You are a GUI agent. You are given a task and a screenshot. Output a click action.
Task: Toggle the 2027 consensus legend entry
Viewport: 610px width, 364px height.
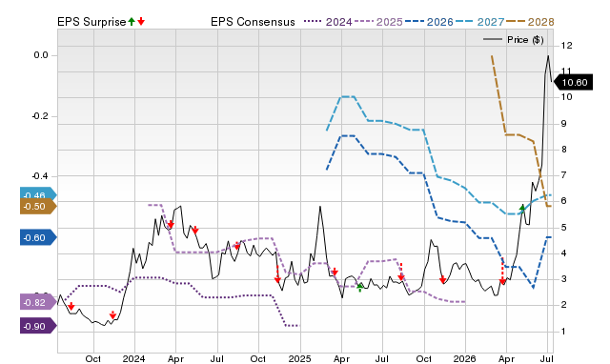tap(479, 22)
